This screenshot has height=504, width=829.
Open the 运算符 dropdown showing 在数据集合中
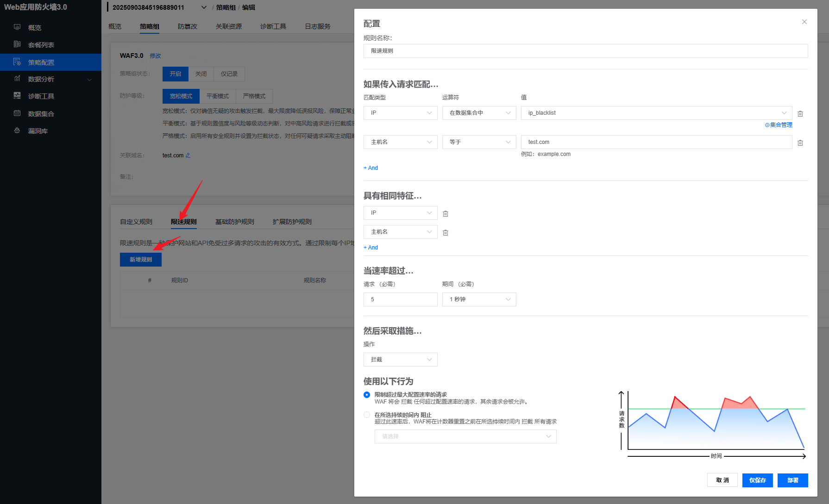479,113
